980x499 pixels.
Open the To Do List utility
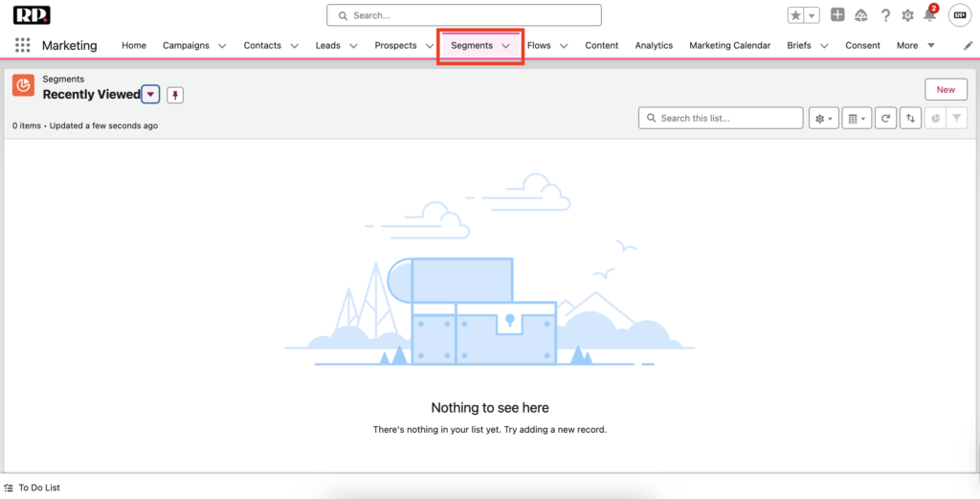(x=33, y=488)
